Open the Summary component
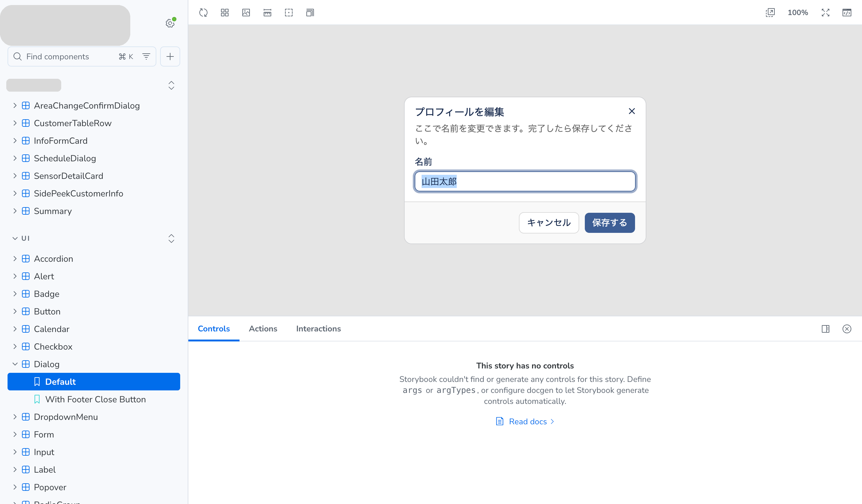The width and height of the screenshot is (862, 504). coord(53,211)
